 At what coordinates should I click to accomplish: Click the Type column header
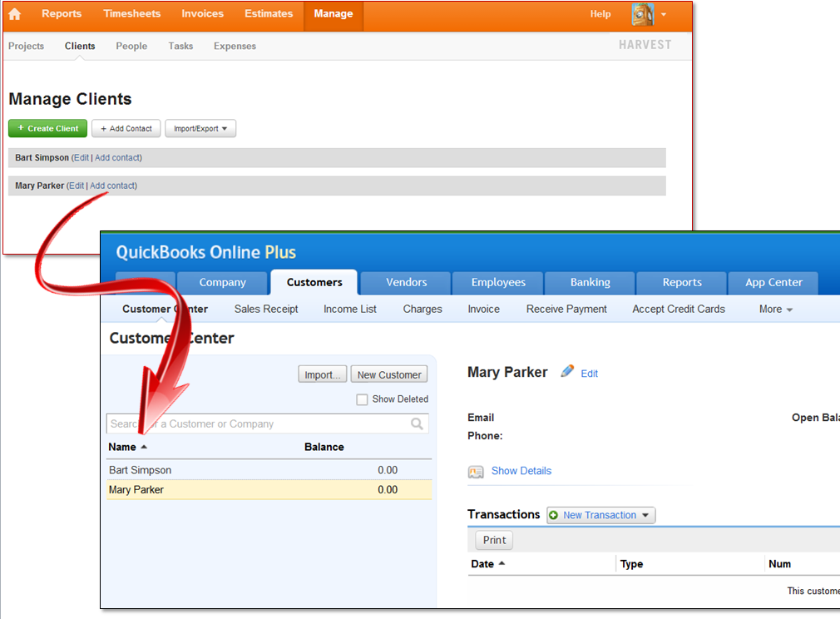[x=631, y=564]
